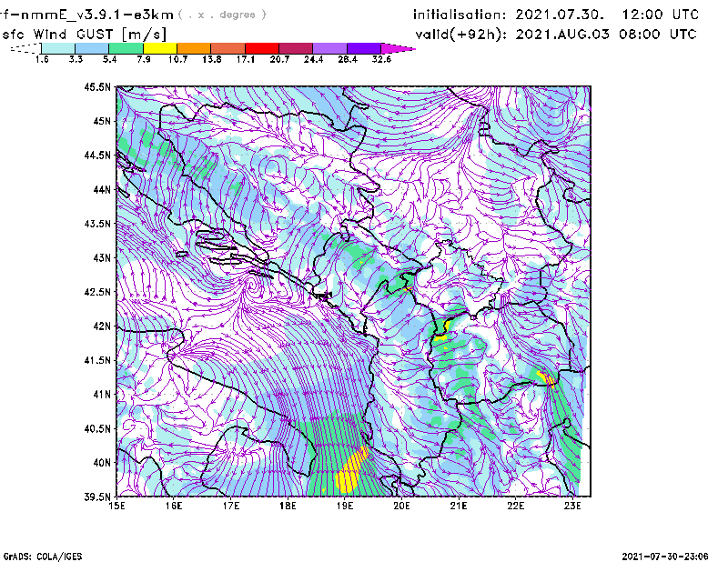Click the timestamp 2021-07-30-23:06

(665, 557)
